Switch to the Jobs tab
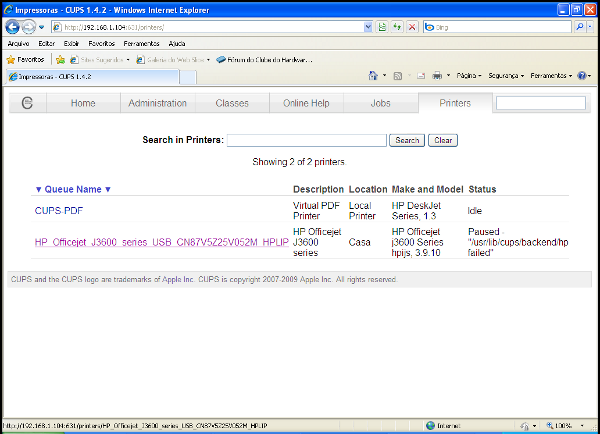Viewport: 600px width, 434px height. [380, 103]
